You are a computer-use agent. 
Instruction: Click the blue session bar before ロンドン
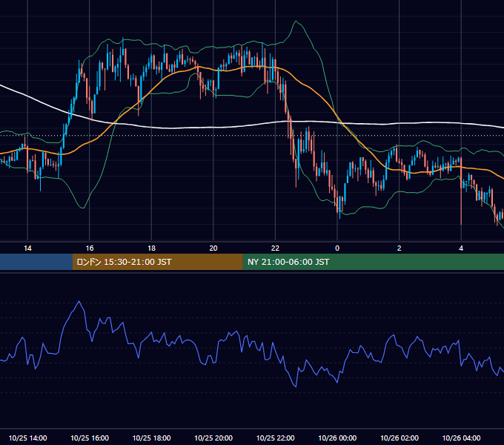pos(36,262)
